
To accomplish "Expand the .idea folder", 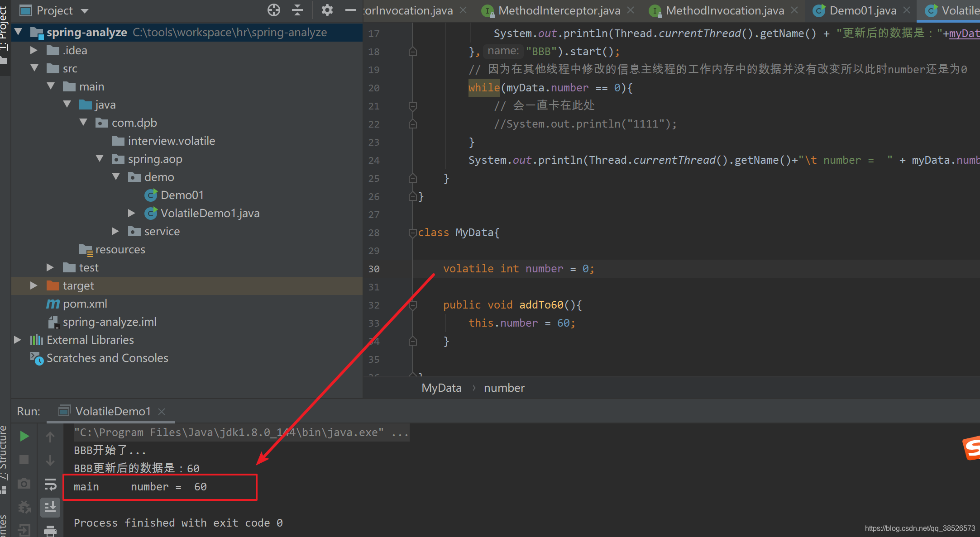I will tap(34, 50).
